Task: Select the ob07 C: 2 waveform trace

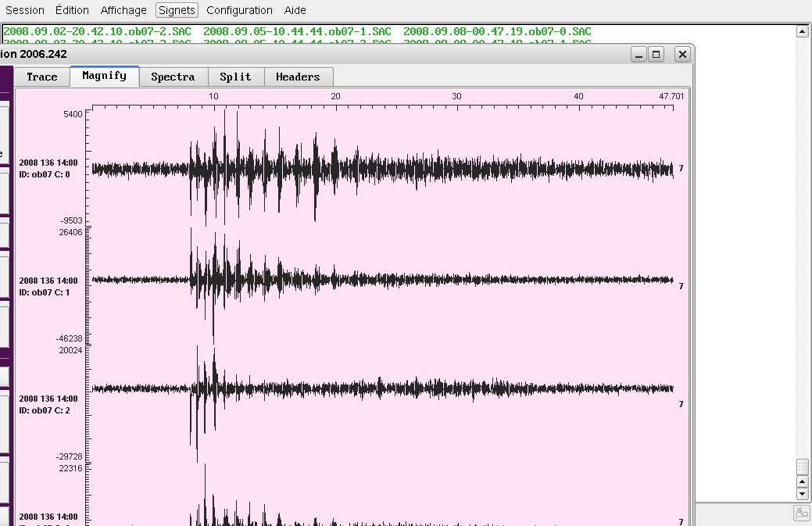Action: tap(383, 388)
